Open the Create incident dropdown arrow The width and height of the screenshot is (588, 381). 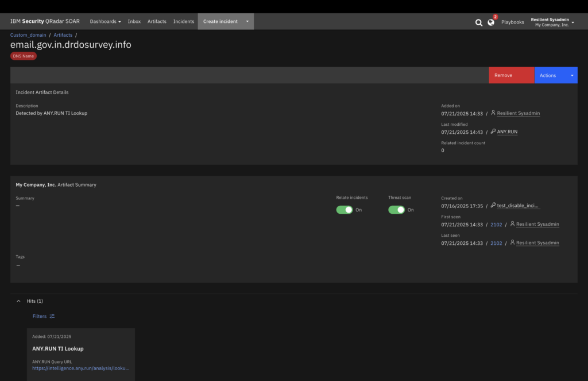247,22
